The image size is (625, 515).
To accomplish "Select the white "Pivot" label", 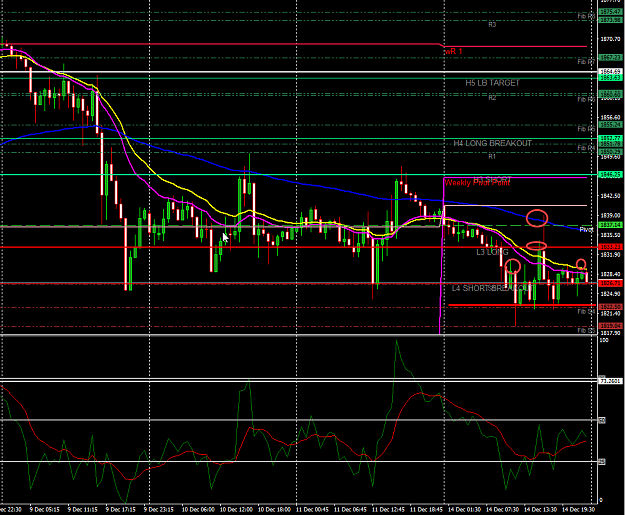I will 586,230.
